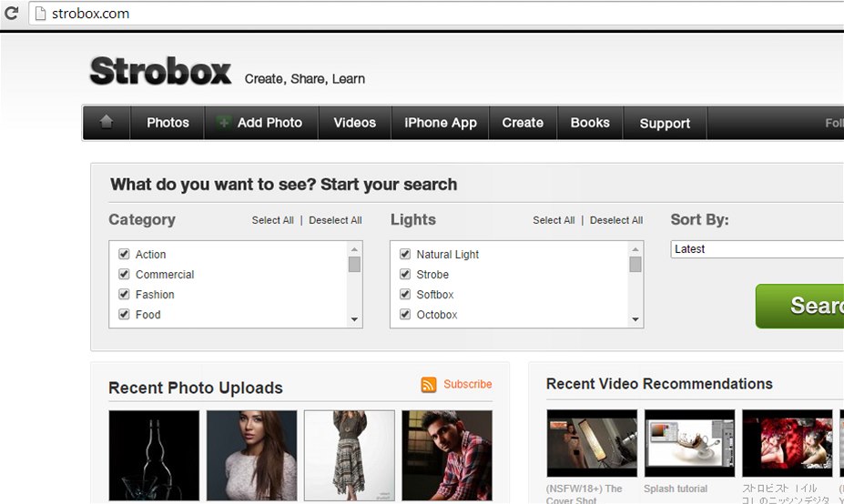Click the green plus Add Photo icon
Screen dimensions: 844x504
tap(224, 123)
